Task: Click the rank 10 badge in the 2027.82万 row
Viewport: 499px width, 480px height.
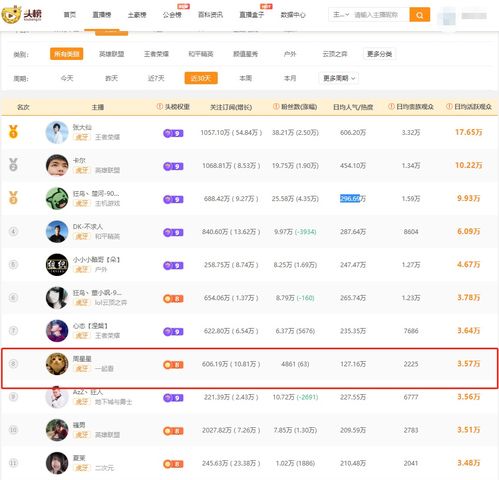Action: [13, 430]
